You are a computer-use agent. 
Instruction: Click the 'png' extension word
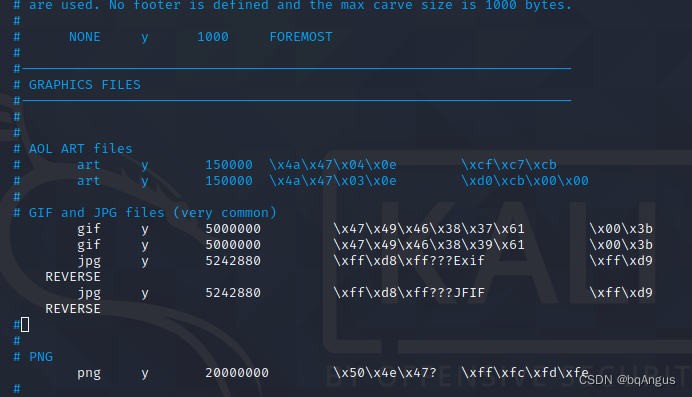[89, 374]
